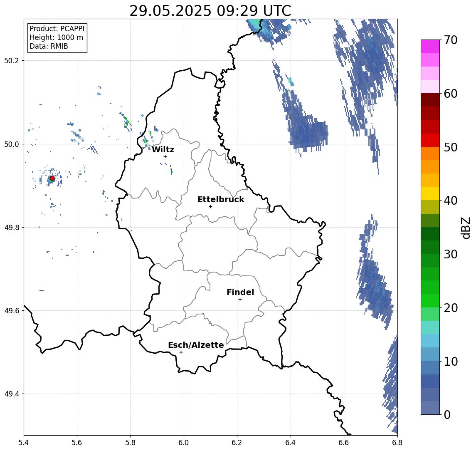476x451 pixels.
Task: Click the colorbar tick label 60
Action: tap(451, 94)
